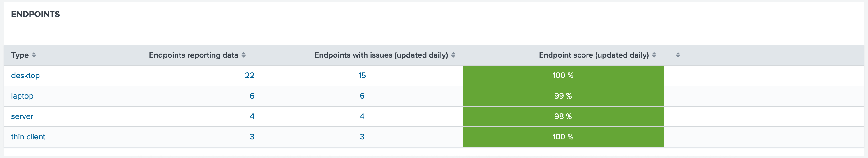The image size is (868, 158).
Task: Open the thin client type link
Action: [28, 137]
